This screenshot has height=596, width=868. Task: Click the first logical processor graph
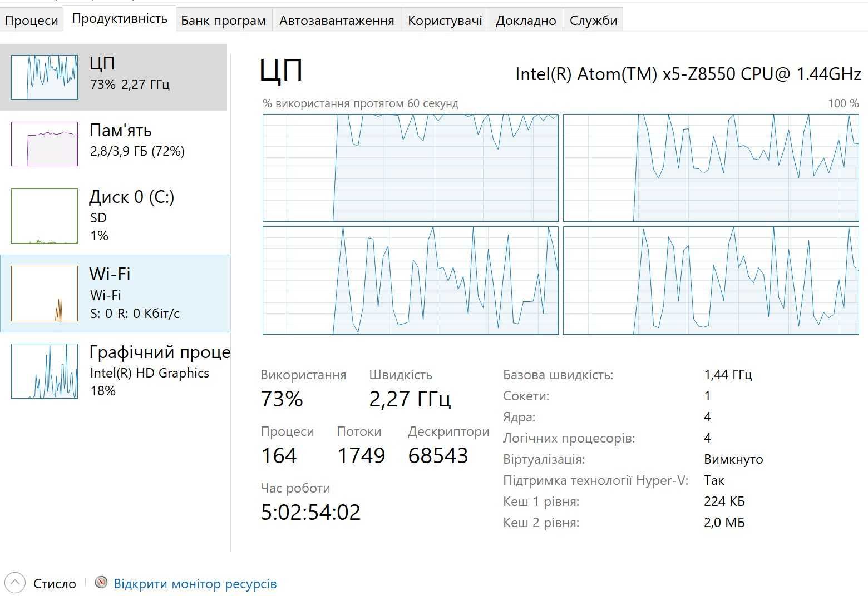[x=411, y=168]
